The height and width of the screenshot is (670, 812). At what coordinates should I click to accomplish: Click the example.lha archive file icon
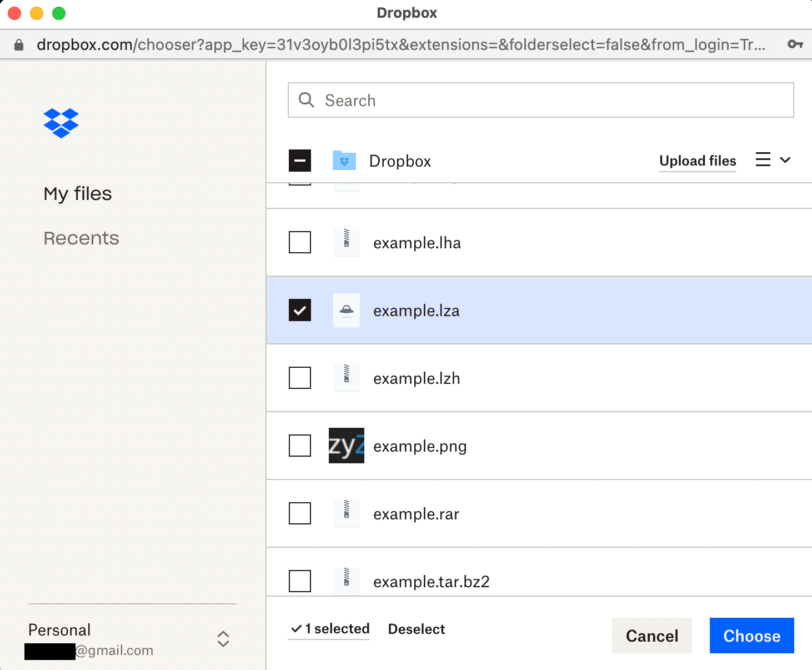(x=347, y=242)
